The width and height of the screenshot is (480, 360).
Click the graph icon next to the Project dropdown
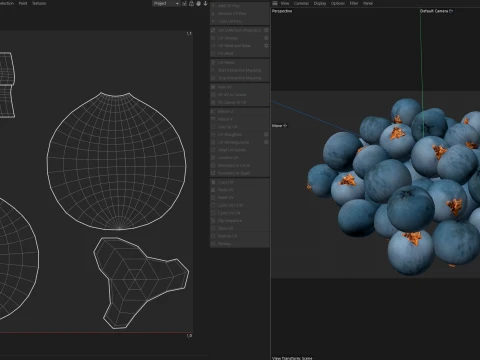pyautogui.click(x=184, y=3)
